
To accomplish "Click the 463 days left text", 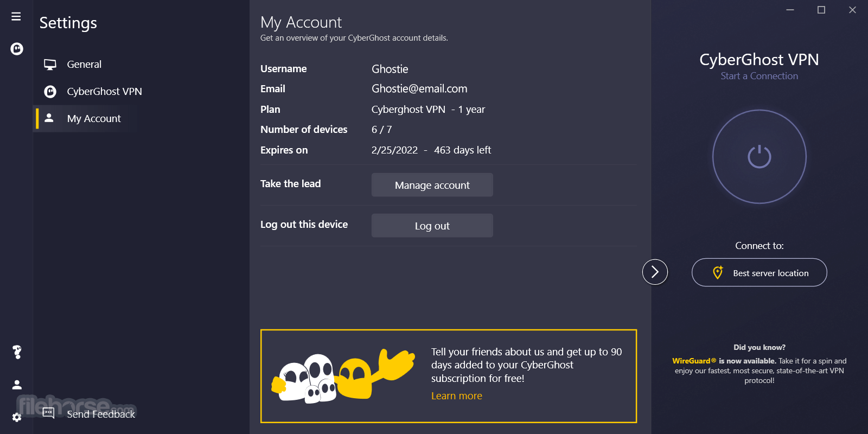I will [462, 150].
